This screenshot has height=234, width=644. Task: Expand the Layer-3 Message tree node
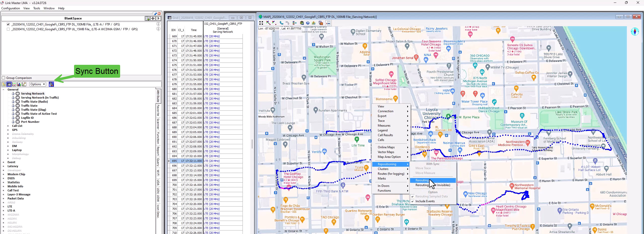tap(3, 194)
